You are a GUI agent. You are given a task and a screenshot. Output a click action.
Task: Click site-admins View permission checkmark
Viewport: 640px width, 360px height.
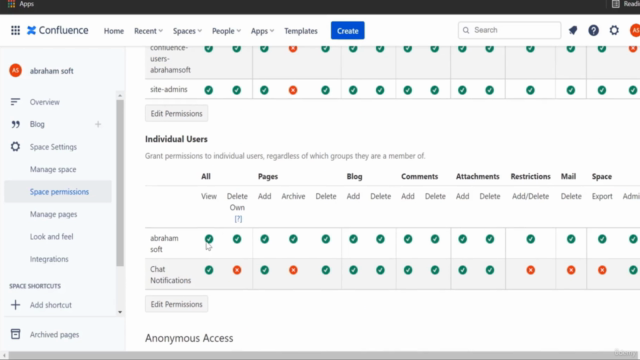tap(209, 90)
